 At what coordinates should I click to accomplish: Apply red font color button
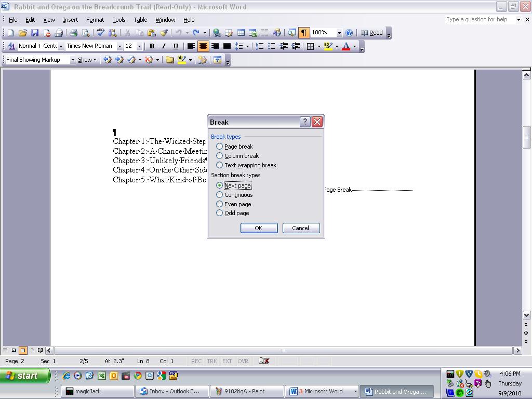pos(345,46)
